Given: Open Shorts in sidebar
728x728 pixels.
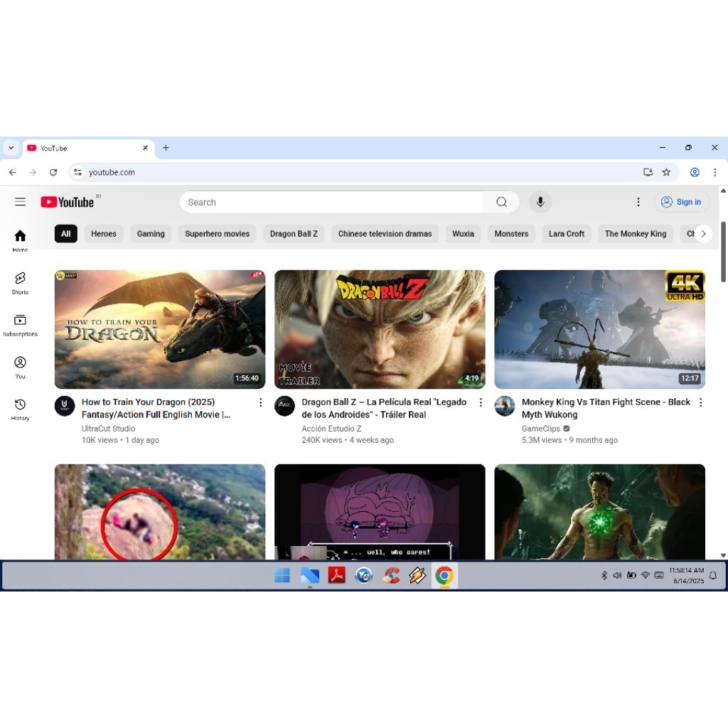Looking at the screenshot, I should click(x=20, y=283).
